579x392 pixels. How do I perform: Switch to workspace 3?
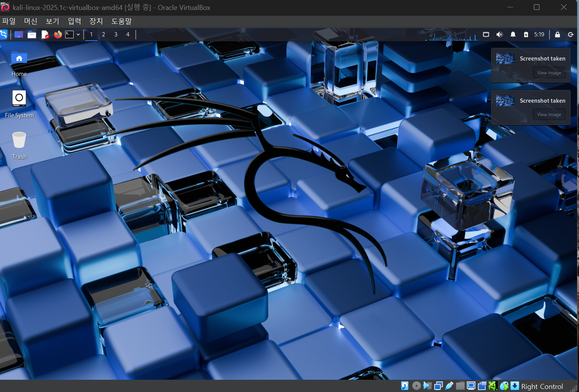[x=116, y=34]
